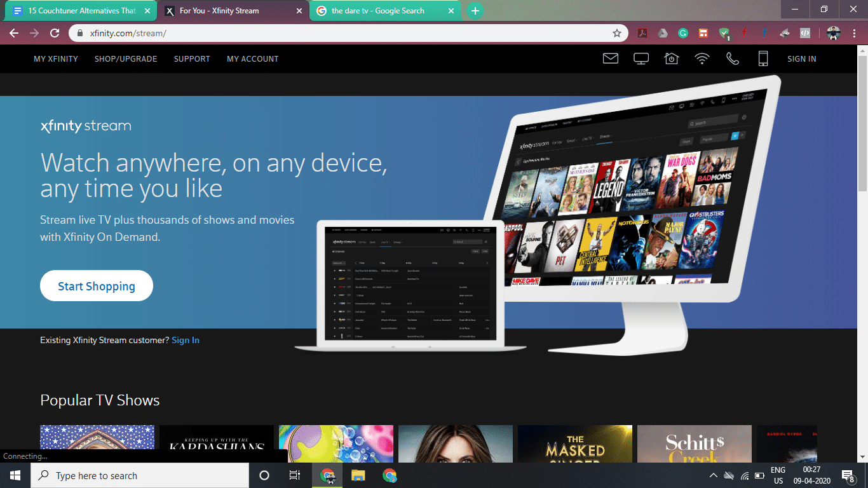View site info via the padlock icon

pos(80,33)
